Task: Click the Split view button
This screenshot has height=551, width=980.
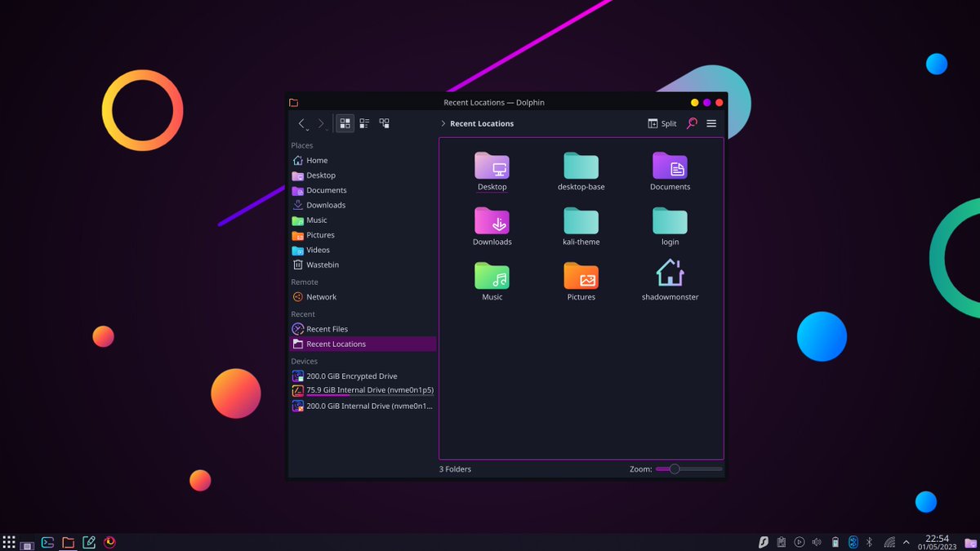Action: (x=662, y=123)
